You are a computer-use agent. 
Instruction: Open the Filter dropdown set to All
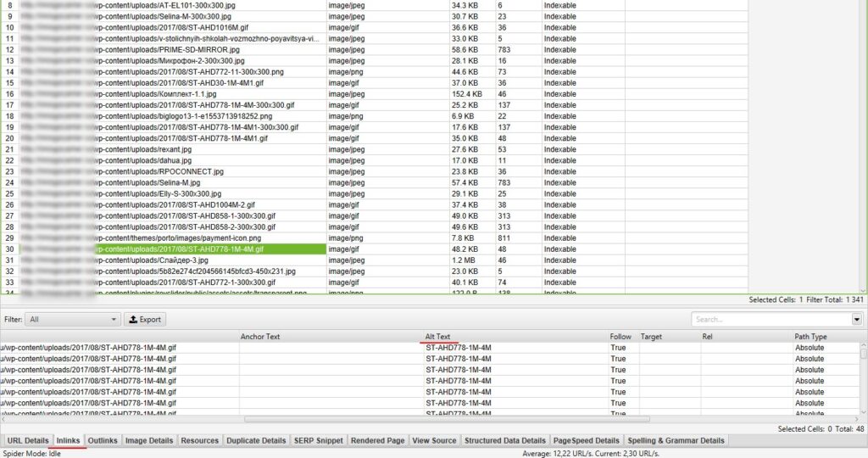point(74,320)
